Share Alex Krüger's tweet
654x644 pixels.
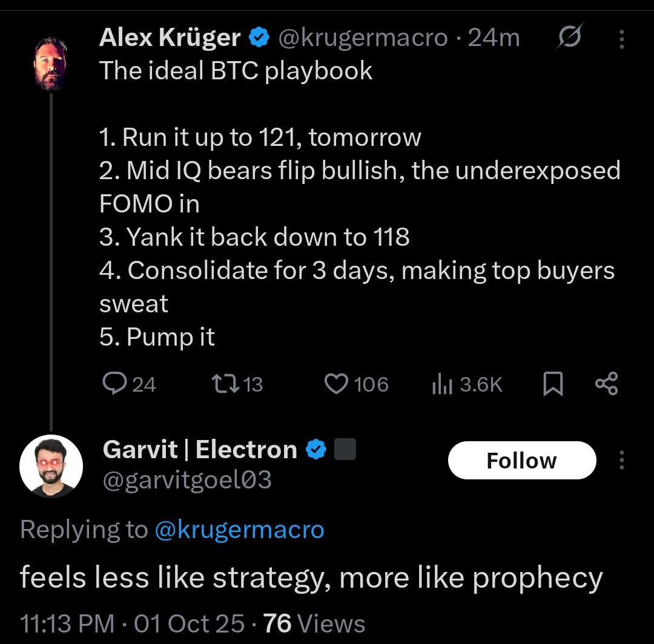click(607, 384)
